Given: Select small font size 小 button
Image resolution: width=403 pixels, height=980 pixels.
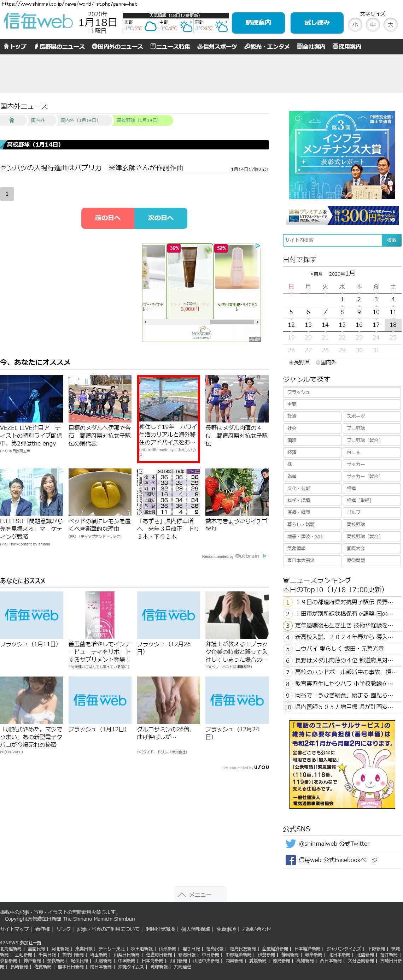Looking at the screenshot, I should (x=355, y=25).
